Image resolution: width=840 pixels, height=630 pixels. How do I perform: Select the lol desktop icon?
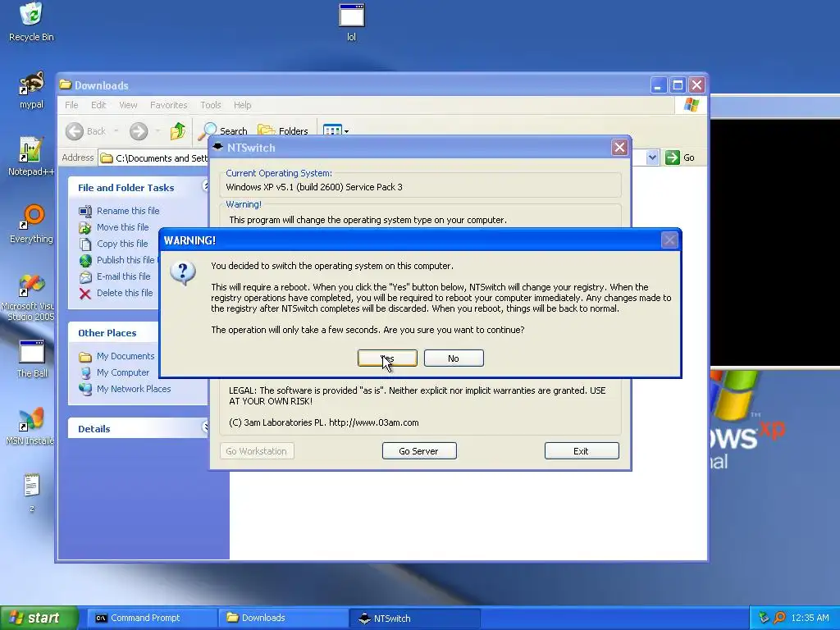point(351,21)
